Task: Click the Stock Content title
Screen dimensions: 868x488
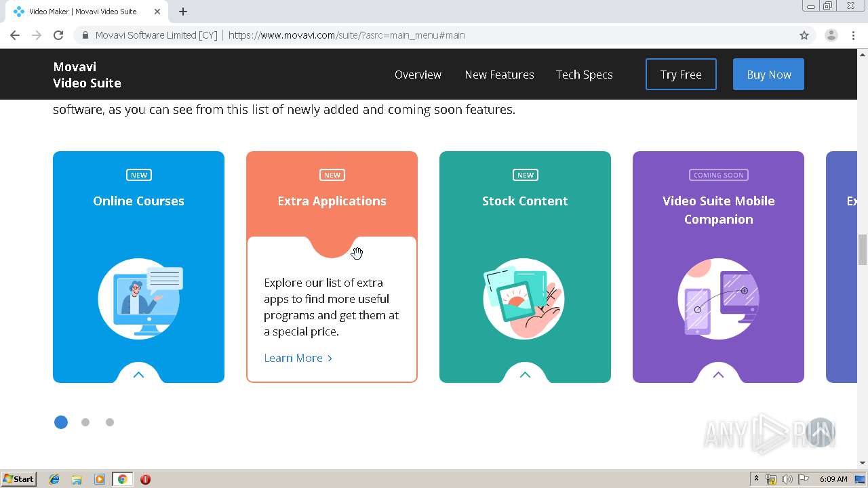Action: (x=525, y=201)
